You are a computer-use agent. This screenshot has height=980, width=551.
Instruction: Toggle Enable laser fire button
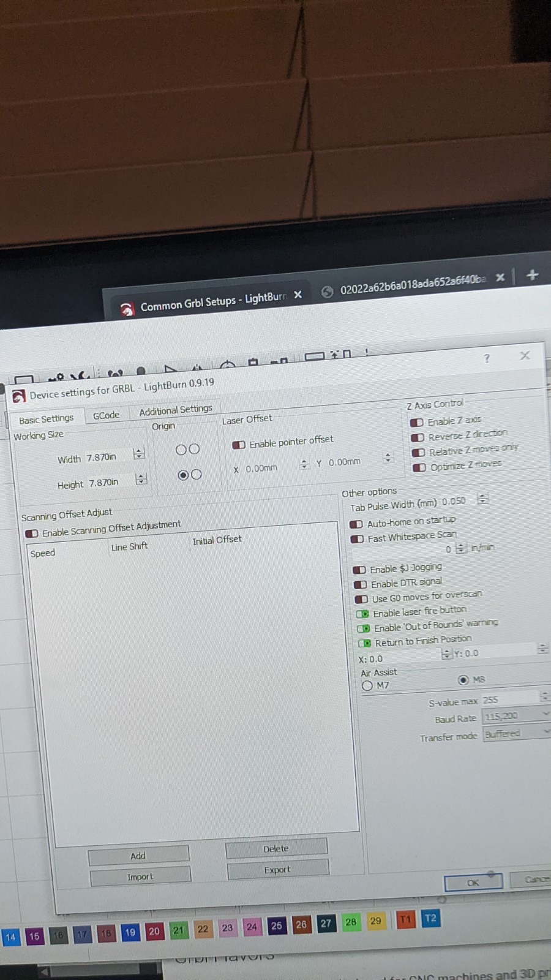coord(363,614)
